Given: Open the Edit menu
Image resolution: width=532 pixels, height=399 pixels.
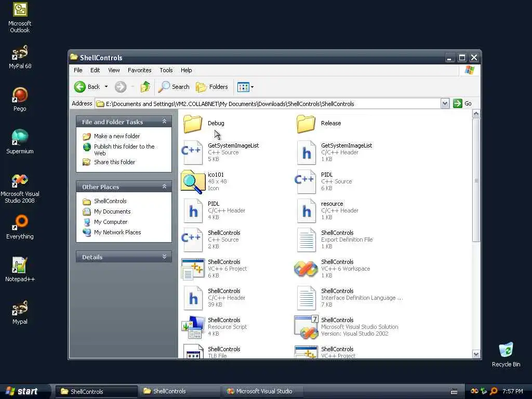Looking at the screenshot, I should click(95, 70).
